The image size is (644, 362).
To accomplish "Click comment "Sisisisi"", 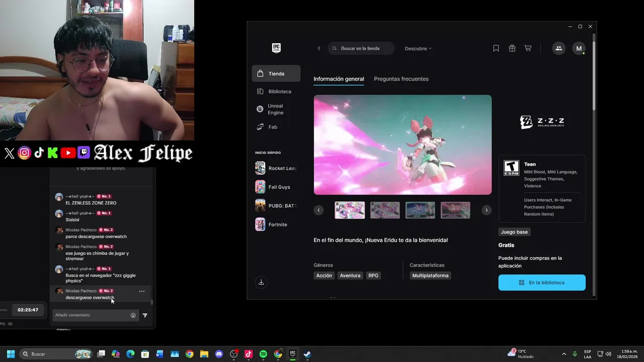I will pyautogui.click(x=72, y=220).
